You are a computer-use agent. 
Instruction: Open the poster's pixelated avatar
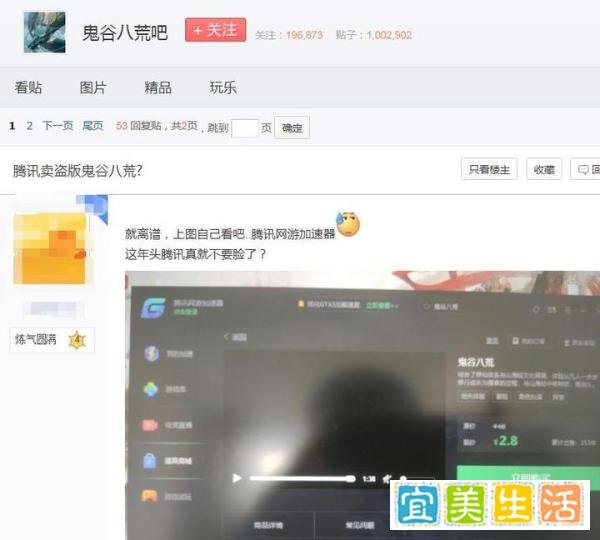(51, 247)
